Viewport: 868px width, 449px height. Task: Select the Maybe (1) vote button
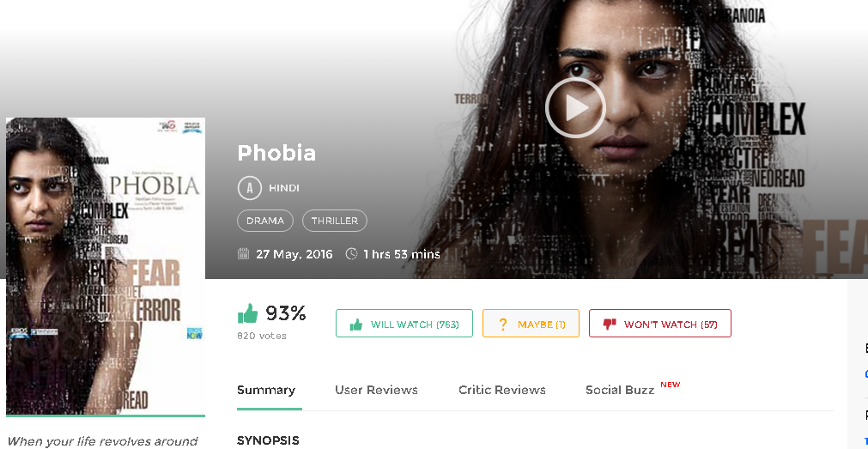tap(531, 324)
